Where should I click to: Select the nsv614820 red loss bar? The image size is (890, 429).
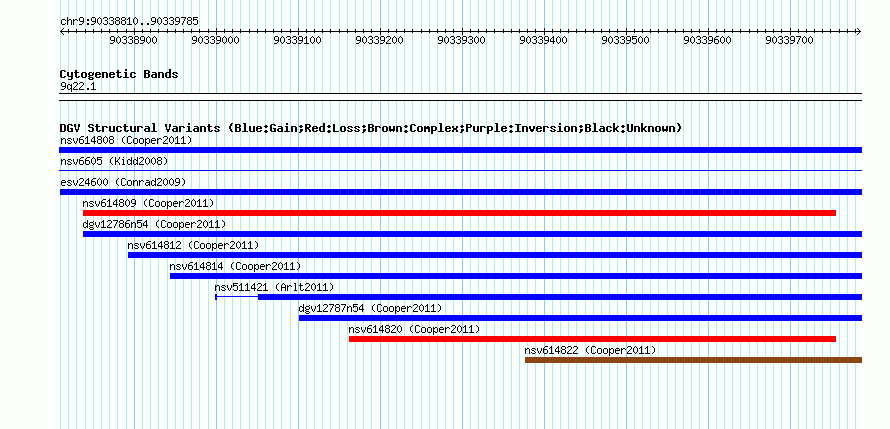click(592, 339)
